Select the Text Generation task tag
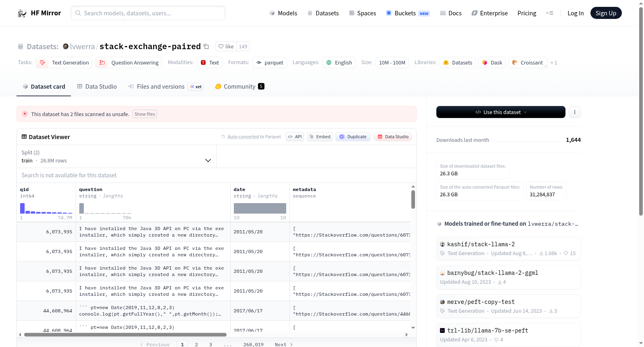Image resolution: width=644 pixels, height=347 pixels. coord(64,62)
